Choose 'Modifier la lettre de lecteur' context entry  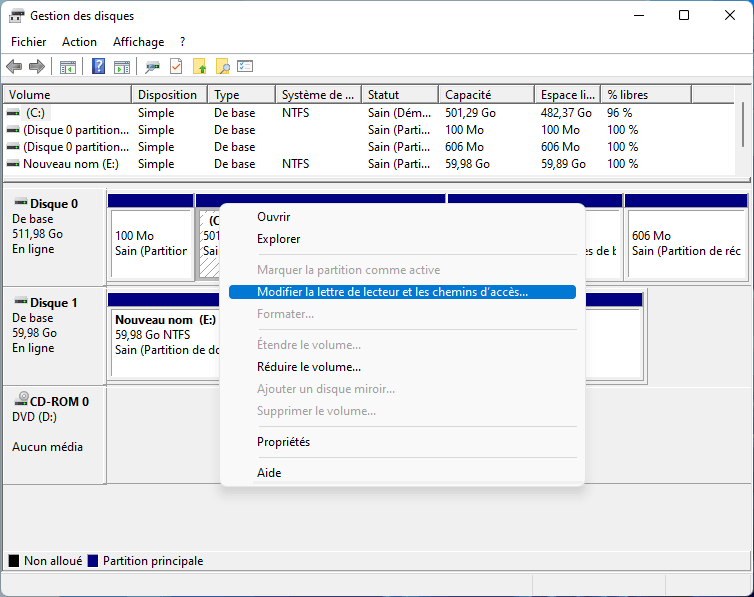click(392, 292)
